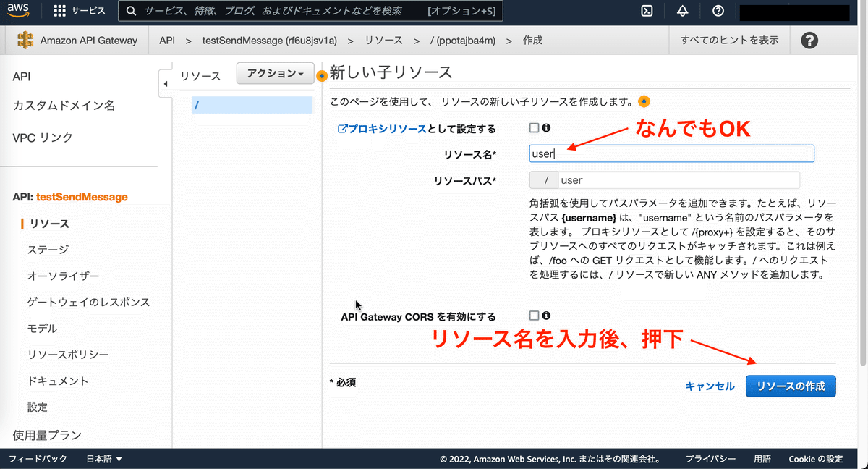Viewport: 868px width, 469px height.
Task: Enable プロキシリソースとして設定する checkbox
Action: click(534, 128)
